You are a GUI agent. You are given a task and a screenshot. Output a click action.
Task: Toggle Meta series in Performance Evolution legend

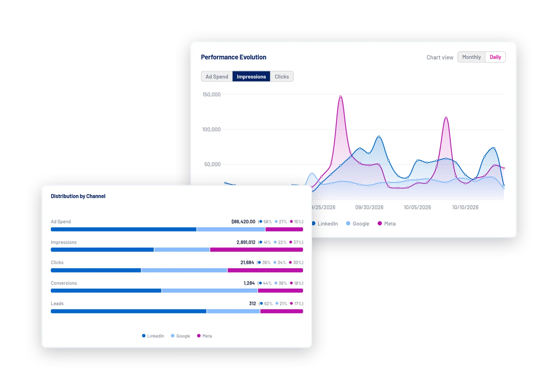(386, 224)
